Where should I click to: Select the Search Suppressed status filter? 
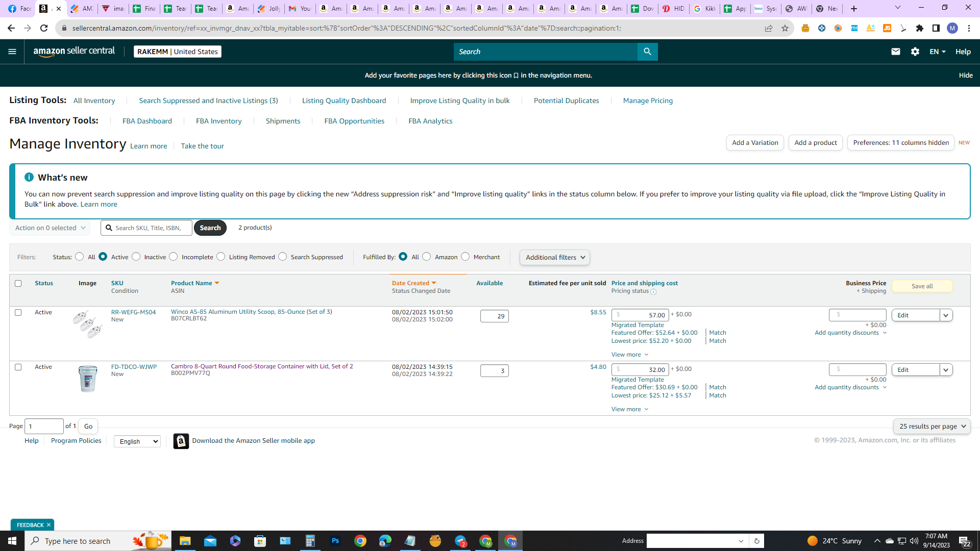tap(283, 257)
